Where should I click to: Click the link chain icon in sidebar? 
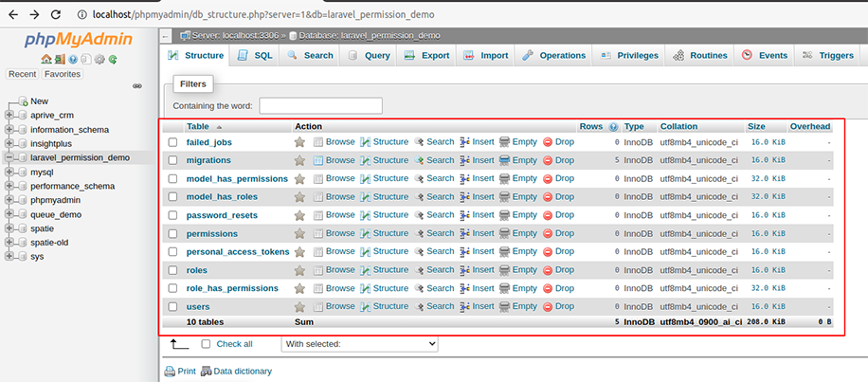(x=137, y=86)
